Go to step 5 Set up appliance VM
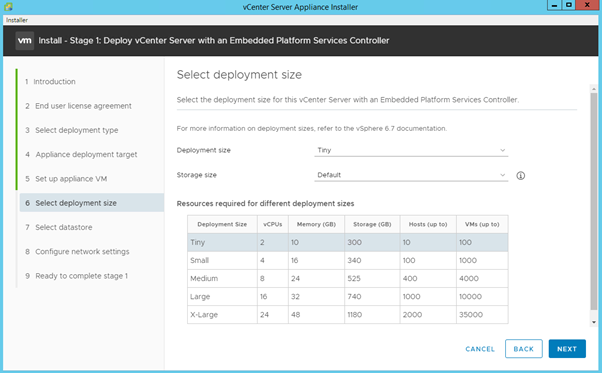This screenshot has height=373, width=602. [66, 179]
